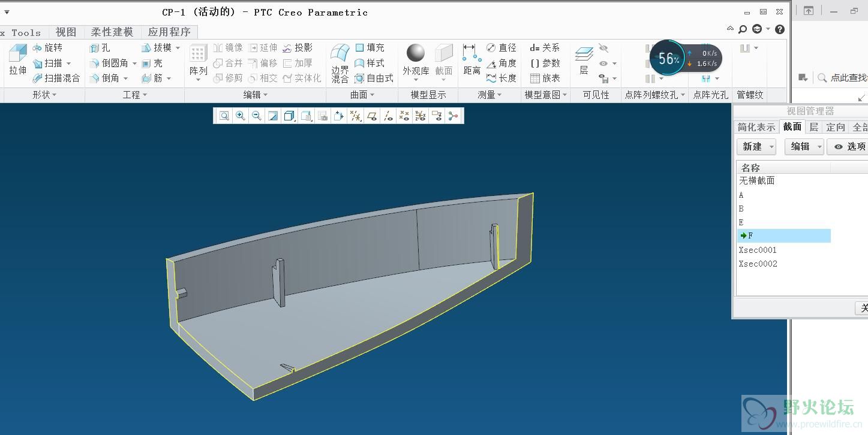
Task: Toggle datum point display
Action: coord(404,116)
